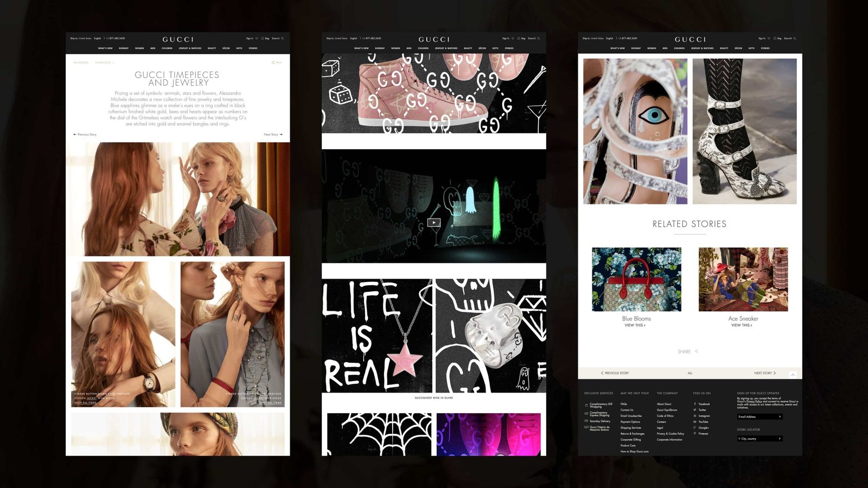
Task: Click the Instagram icon in the footer
Action: pyautogui.click(x=695, y=416)
